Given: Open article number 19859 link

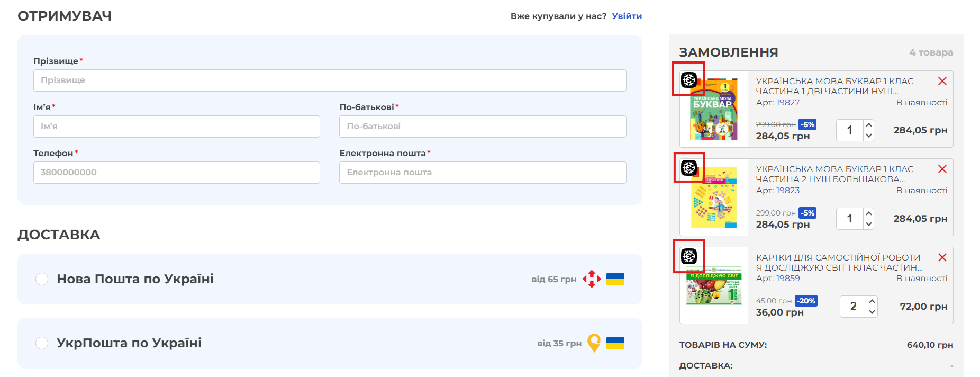Looking at the screenshot, I should 787,279.
